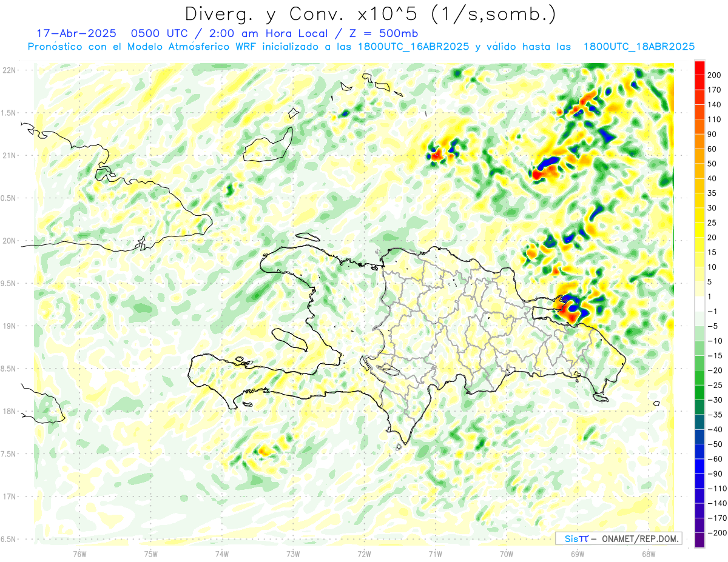Click the '21N' latitude label
The height and width of the screenshot is (562, 728).
[10, 155]
